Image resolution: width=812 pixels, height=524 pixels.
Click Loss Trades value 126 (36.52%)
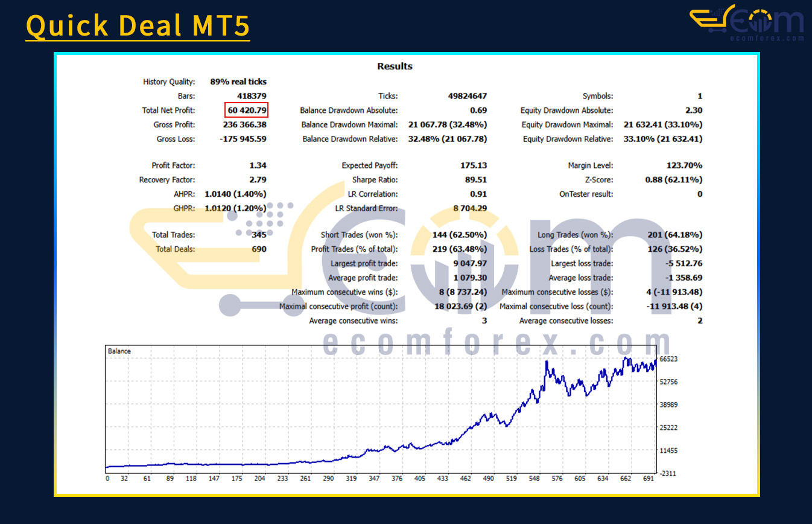tap(674, 249)
